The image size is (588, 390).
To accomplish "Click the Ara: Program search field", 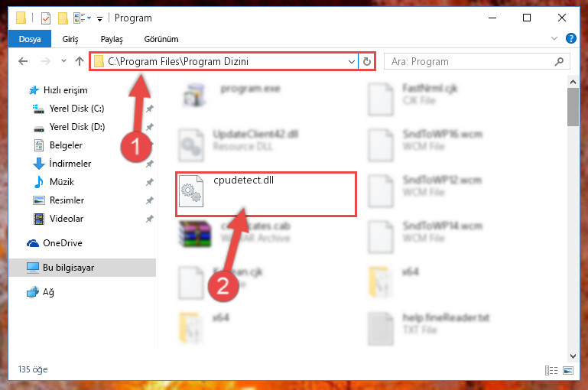I will click(469, 61).
